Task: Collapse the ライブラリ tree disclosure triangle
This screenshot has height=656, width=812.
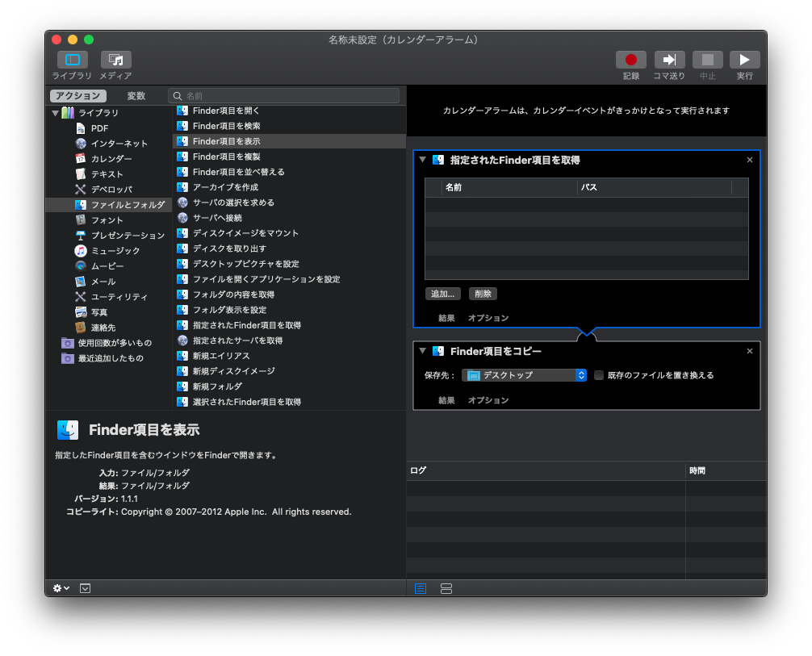Action: [55, 113]
